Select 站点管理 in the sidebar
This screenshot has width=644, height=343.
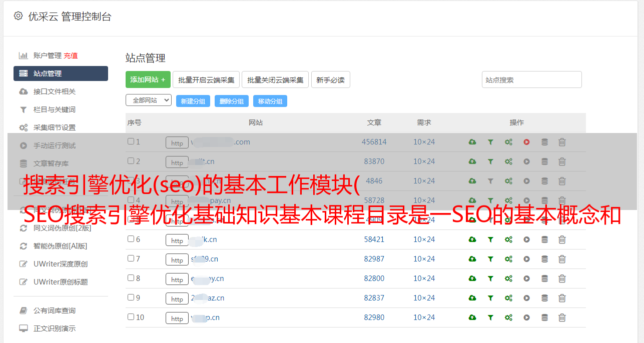[61, 73]
